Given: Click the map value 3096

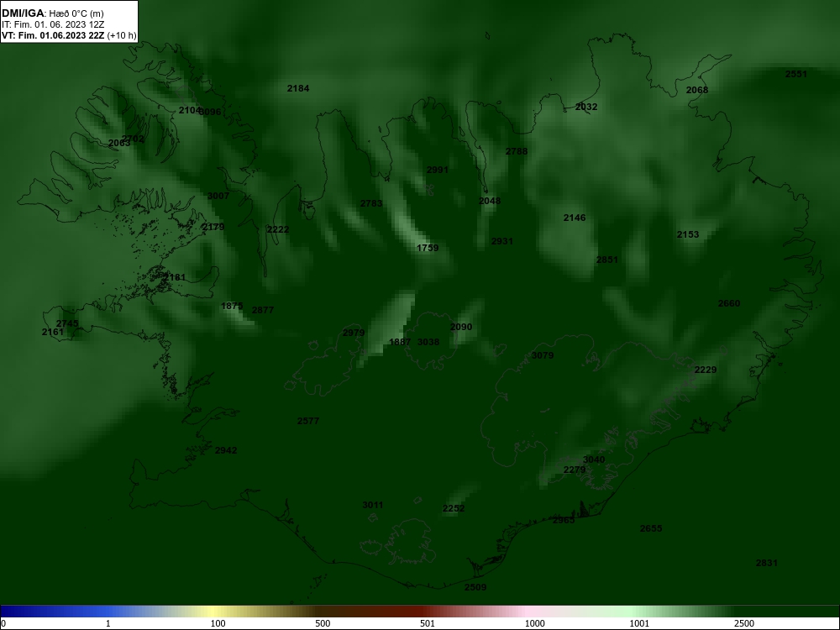Looking at the screenshot, I should [x=210, y=112].
